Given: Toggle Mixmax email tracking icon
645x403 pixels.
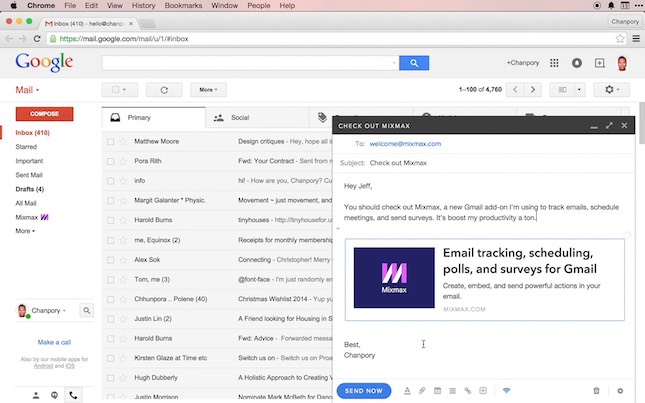Looking at the screenshot, I should [506, 391].
